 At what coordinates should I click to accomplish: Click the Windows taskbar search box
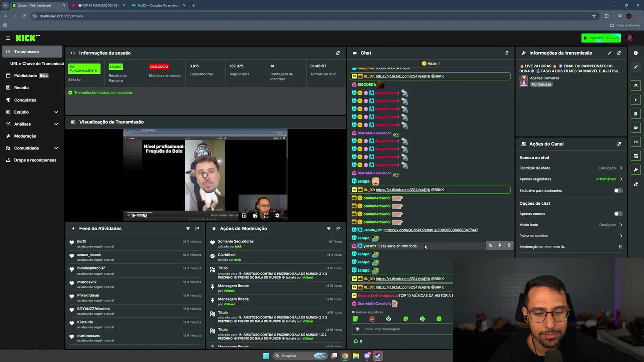pyautogui.click(x=300, y=356)
